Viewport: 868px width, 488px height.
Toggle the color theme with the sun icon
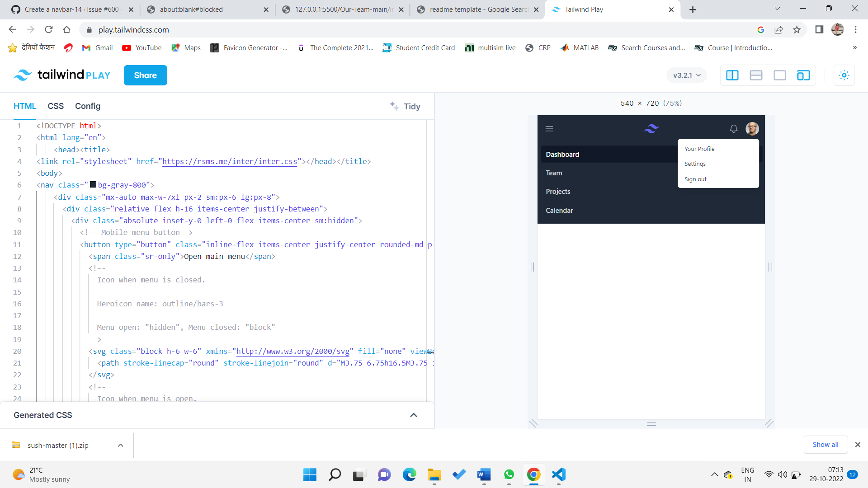[x=844, y=75]
